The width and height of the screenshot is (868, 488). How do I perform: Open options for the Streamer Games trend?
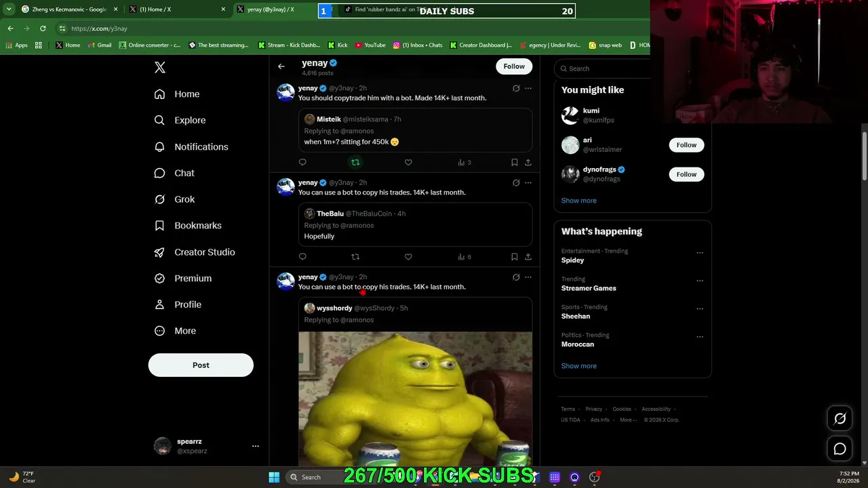700,281
